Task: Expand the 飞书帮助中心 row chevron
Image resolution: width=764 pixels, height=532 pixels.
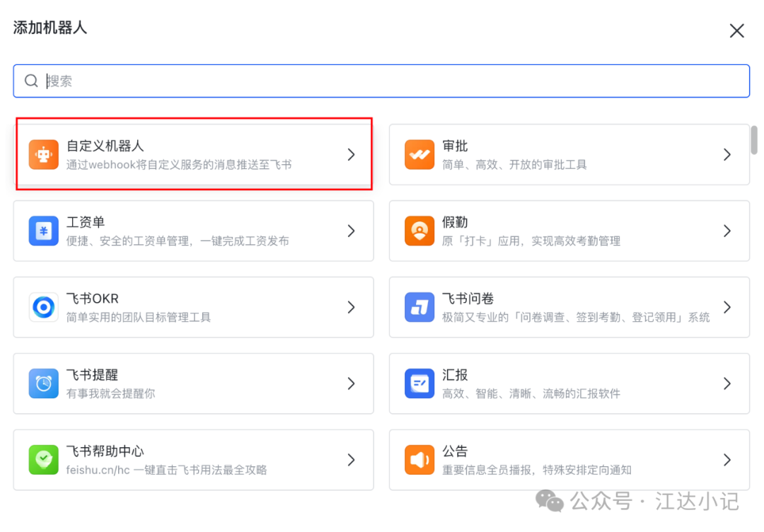Action: [x=352, y=460]
